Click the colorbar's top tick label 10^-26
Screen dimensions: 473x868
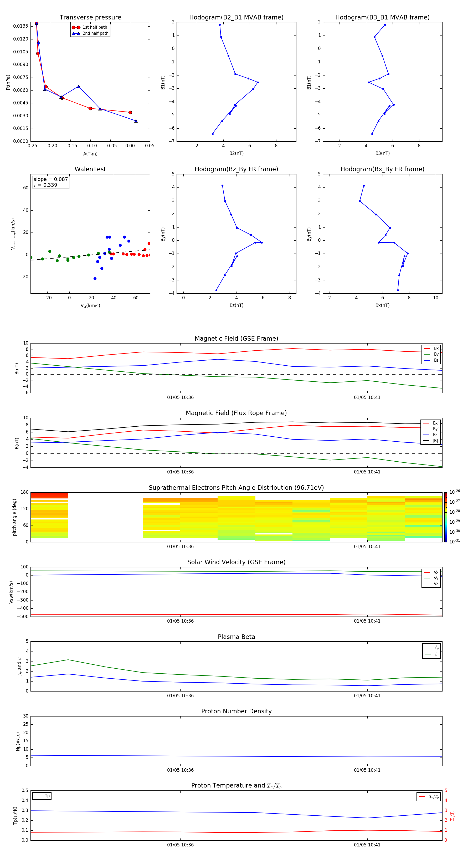pos(455,492)
